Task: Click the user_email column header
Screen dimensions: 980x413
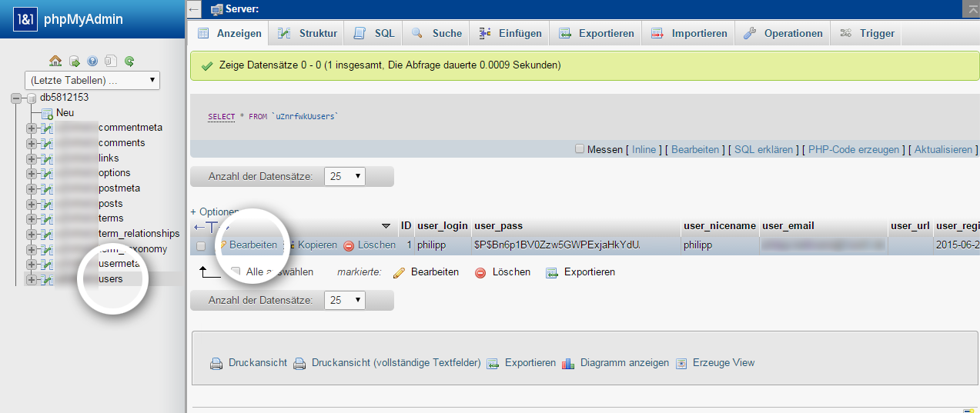Action: pos(788,225)
